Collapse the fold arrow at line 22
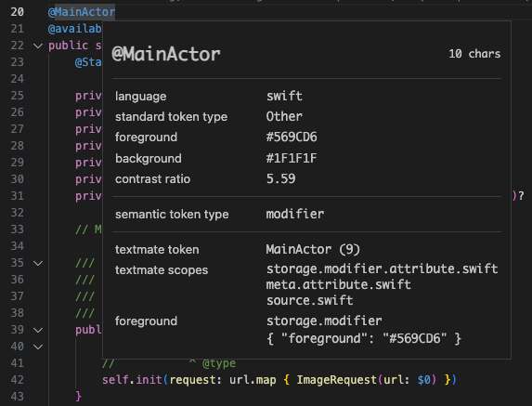This screenshot has height=406, width=532. click(38, 46)
